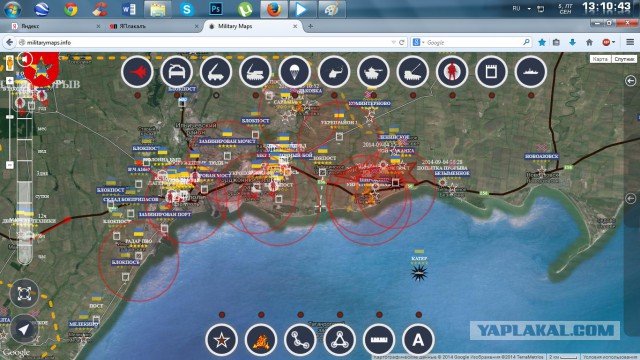This screenshot has height=360, width=640.
Task: Choose the paratrooper parachute icon
Action: coord(294,72)
